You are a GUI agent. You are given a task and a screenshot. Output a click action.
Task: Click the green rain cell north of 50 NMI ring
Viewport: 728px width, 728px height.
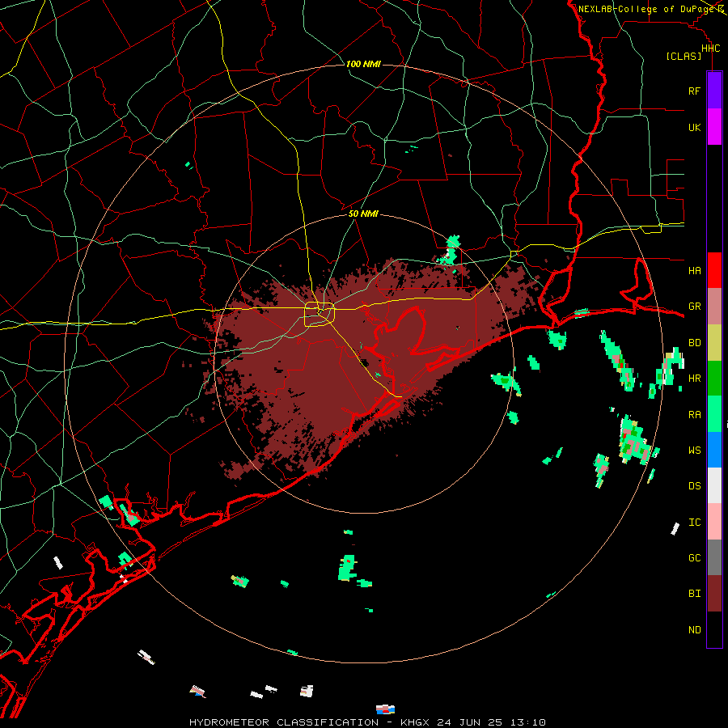450,252
